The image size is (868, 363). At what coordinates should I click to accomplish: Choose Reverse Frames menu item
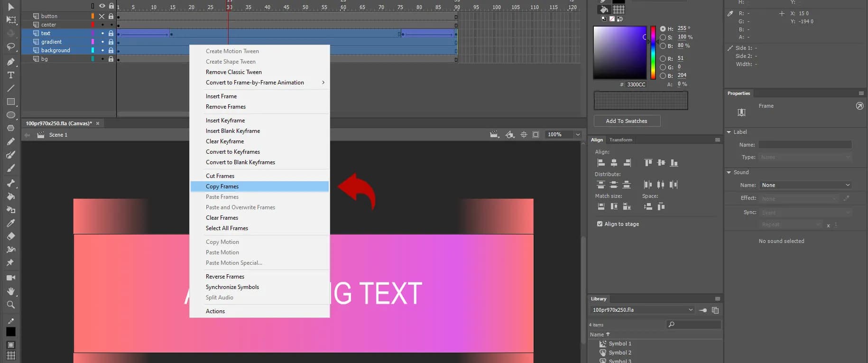259,277
